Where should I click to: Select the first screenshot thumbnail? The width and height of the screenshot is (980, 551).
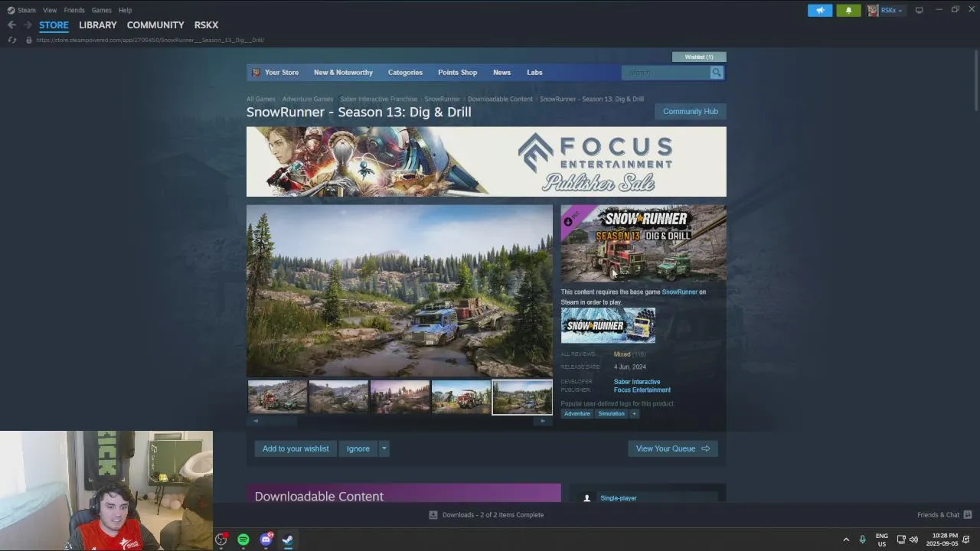click(x=277, y=397)
